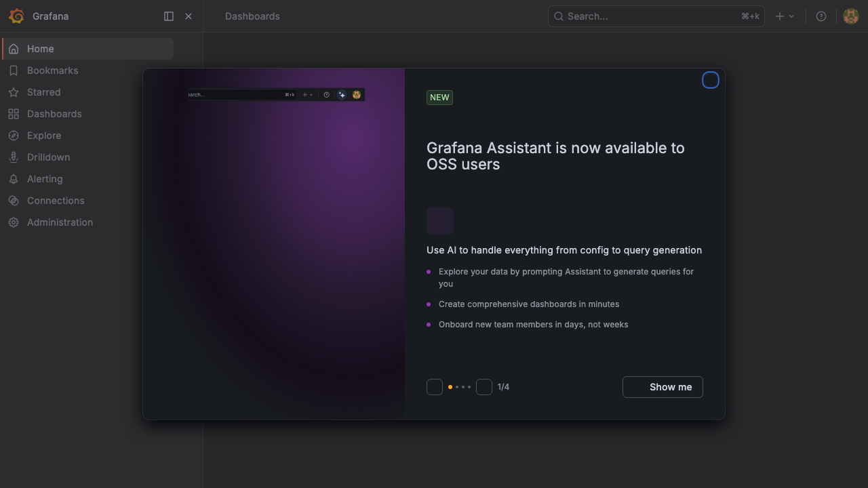The image size is (868, 488).
Task: Dismiss the Grafana Assistant announcement dialog
Action: tap(710, 80)
